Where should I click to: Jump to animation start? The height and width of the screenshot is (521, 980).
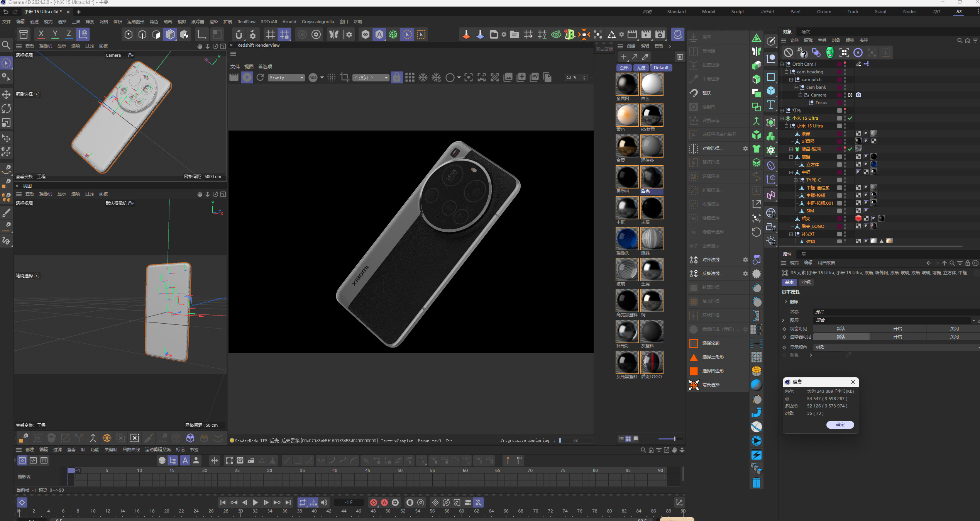[223, 502]
